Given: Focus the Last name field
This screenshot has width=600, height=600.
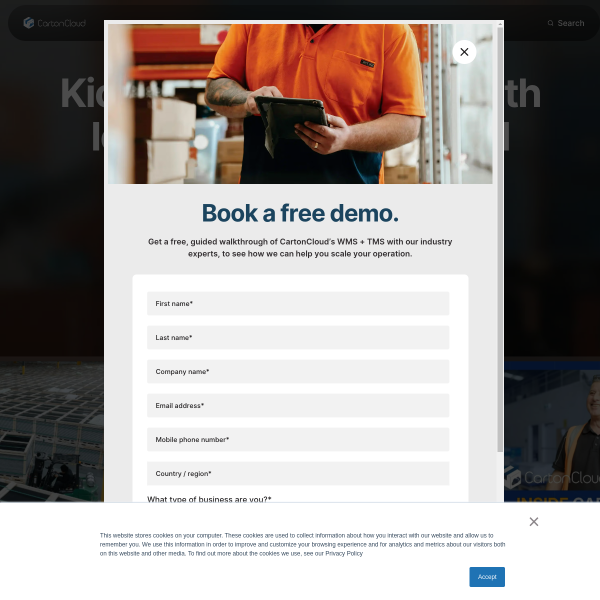Looking at the screenshot, I should coord(298,338).
